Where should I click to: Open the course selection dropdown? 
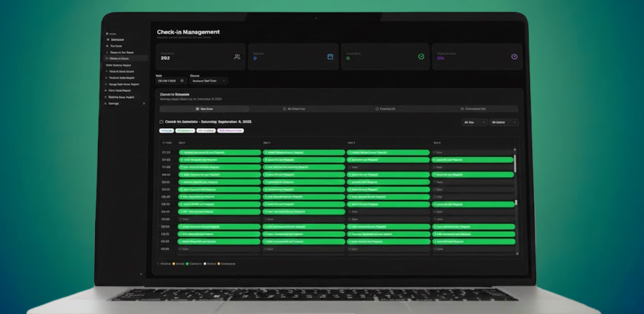click(209, 81)
